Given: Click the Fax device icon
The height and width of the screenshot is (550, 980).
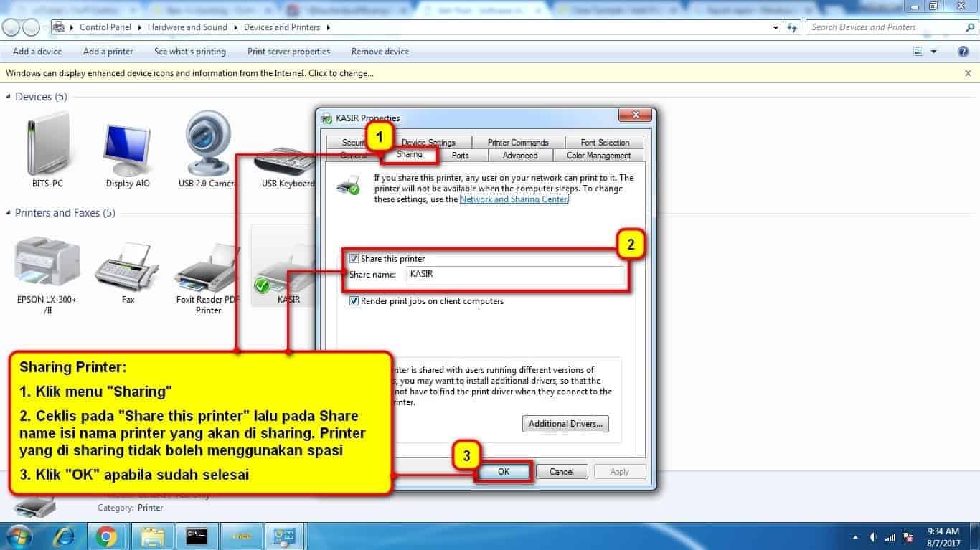Looking at the screenshot, I should (128, 265).
